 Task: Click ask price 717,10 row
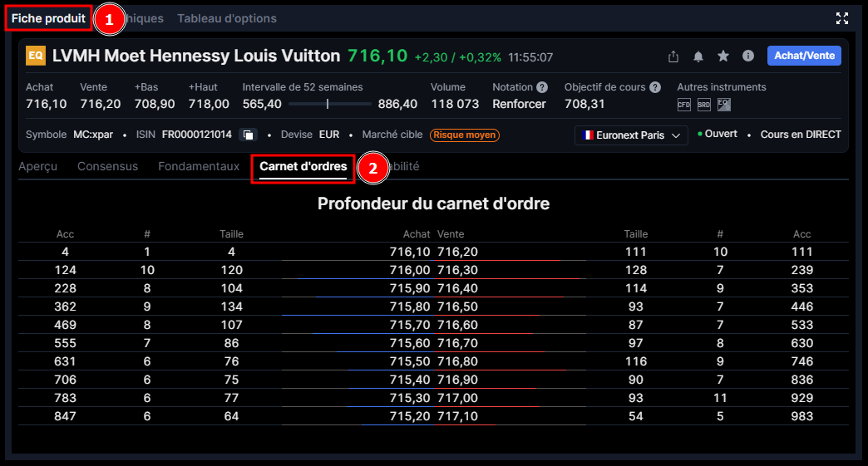point(457,415)
